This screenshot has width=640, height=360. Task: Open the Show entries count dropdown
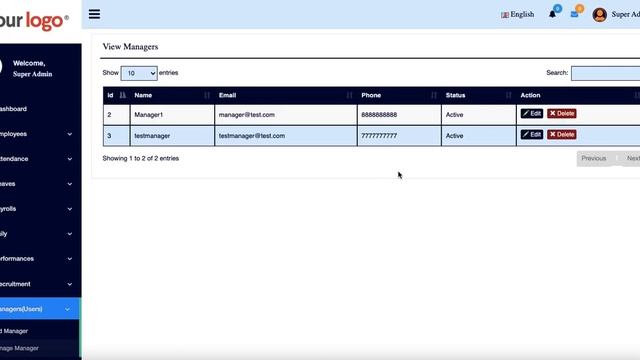tap(139, 73)
